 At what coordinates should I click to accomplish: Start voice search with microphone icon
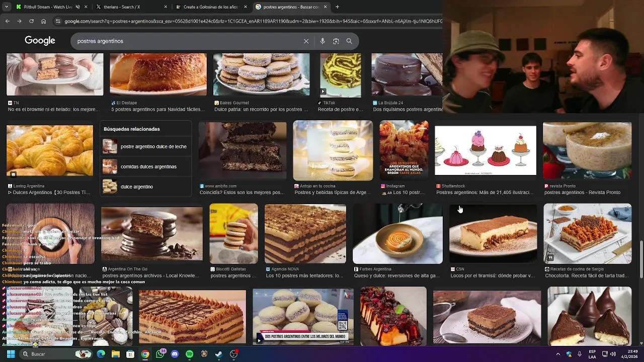pos(323,41)
